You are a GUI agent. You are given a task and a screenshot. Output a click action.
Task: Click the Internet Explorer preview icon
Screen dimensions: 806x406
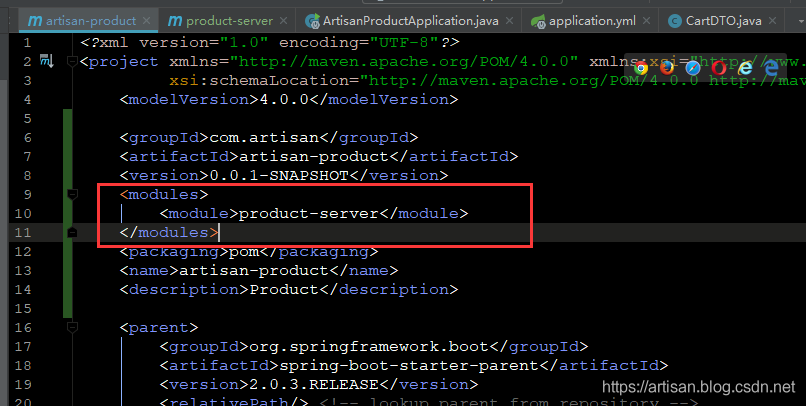[x=745, y=68]
